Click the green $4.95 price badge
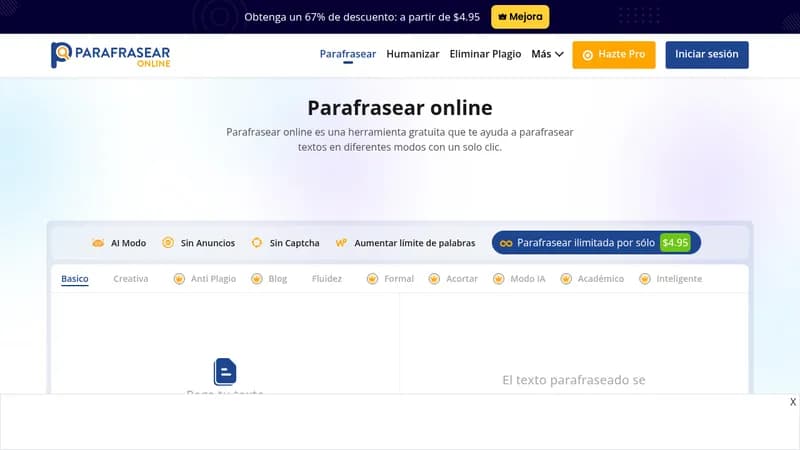This screenshot has height=450, width=800. tap(675, 243)
